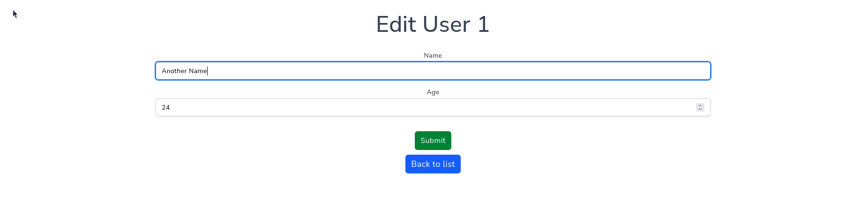868x217 pixels.
Task: Focus the Name text input
Action: pyautogui.click(x=433, y=71)
